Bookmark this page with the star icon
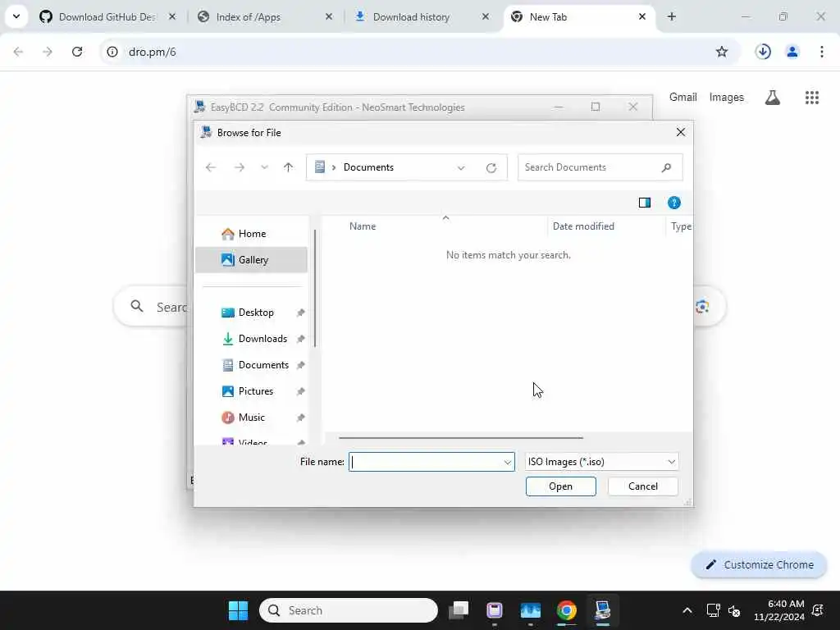840x630 pixels. [722, 52]
